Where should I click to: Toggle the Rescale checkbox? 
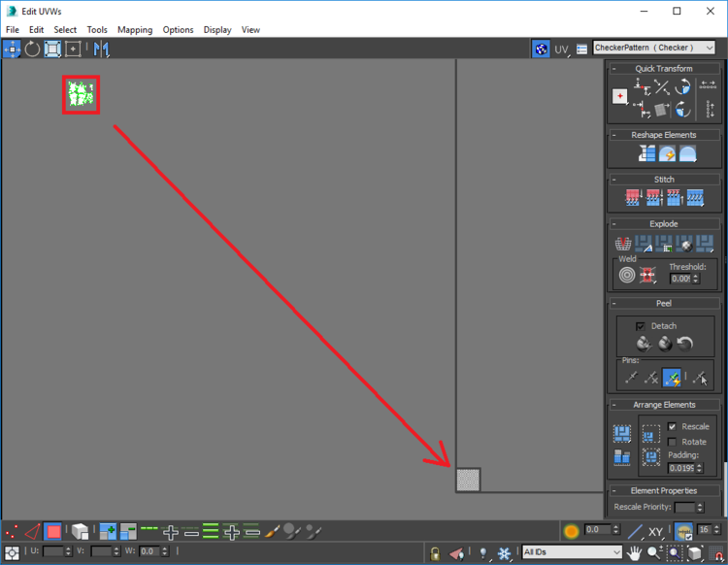coord(672,426)
